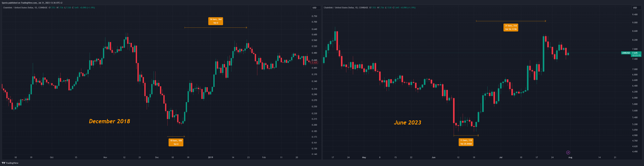Click the 0.140 price level on left axis

(x=314, y=154)
